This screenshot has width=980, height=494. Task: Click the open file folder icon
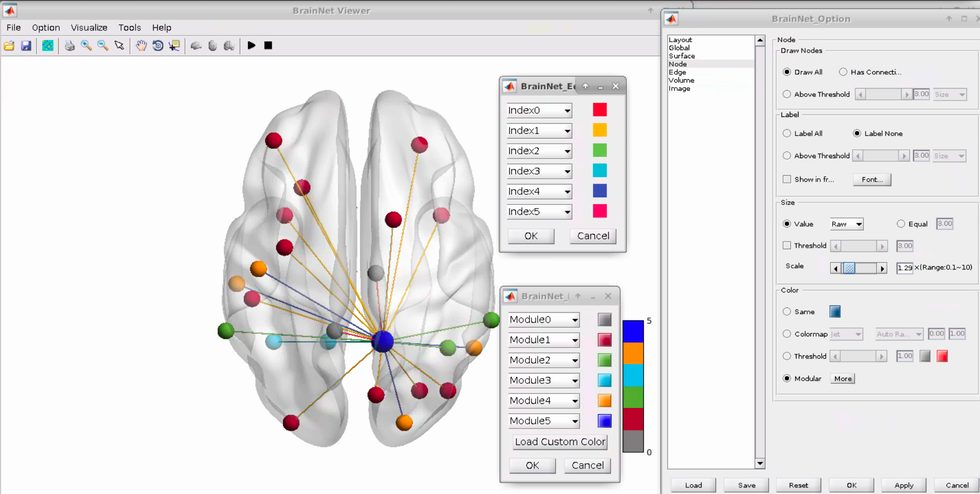click(9, 46)
